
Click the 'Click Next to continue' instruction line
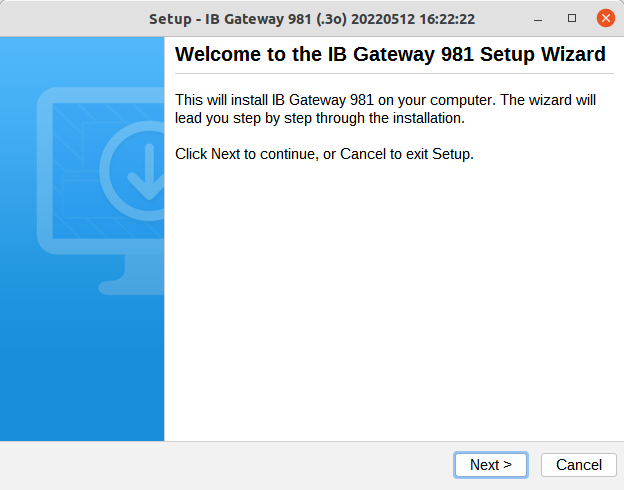tap(324, 154)
